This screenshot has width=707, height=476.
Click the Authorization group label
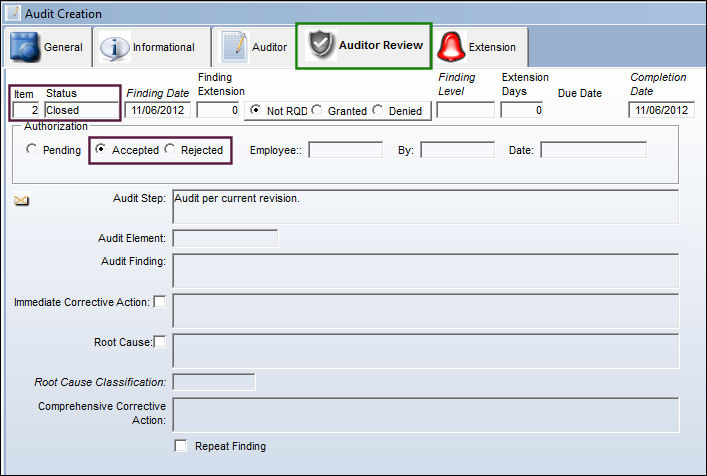click(x=56, y=126)
